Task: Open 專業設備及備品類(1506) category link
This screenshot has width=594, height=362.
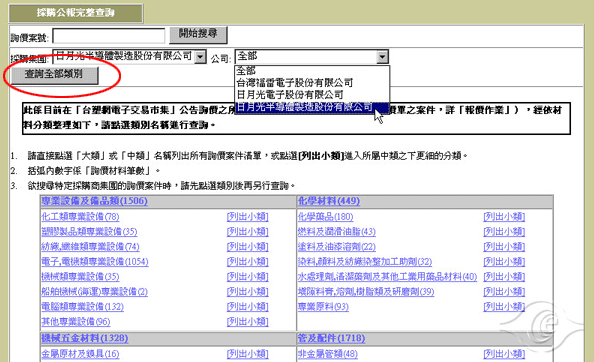Action: [94, 201]
